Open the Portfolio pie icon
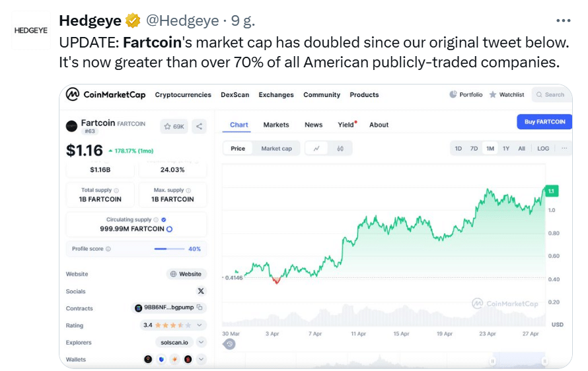Image resolution: width=588 pixels, height=371 pixels. [x=453, y=94]
